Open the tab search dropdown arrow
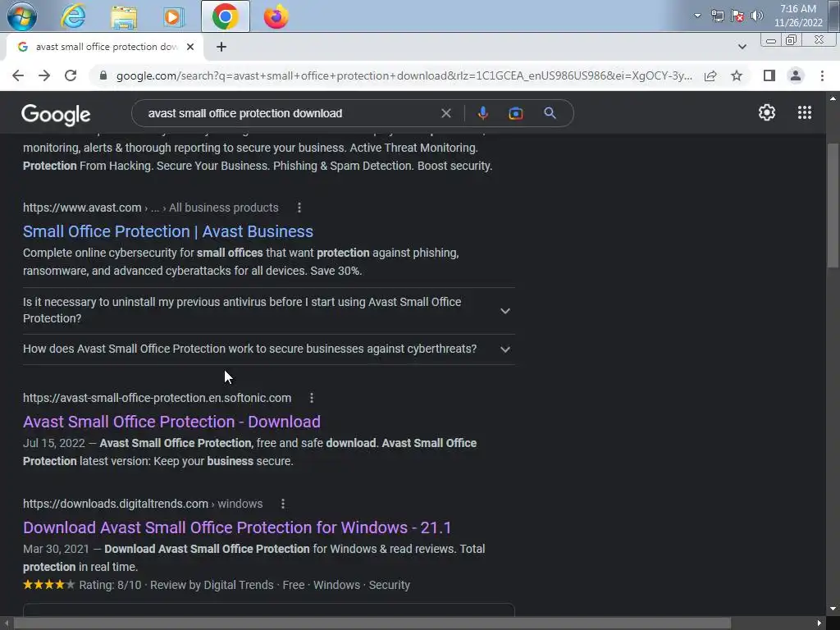 [x=742, y=47]
